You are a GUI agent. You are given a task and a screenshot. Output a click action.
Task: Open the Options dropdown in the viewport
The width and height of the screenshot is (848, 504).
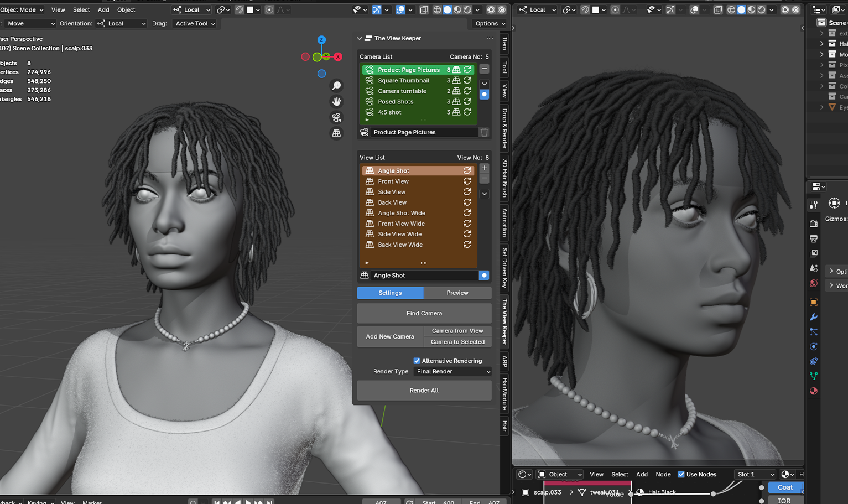(490, 23)
